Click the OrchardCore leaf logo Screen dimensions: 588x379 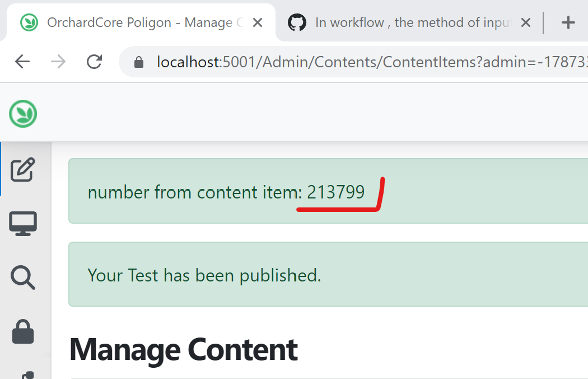coord(22,113)
